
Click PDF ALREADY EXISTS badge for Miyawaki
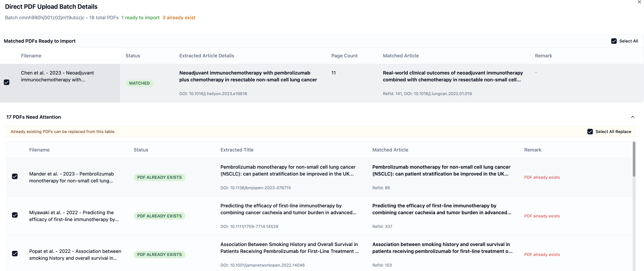(x=159, y=216)
